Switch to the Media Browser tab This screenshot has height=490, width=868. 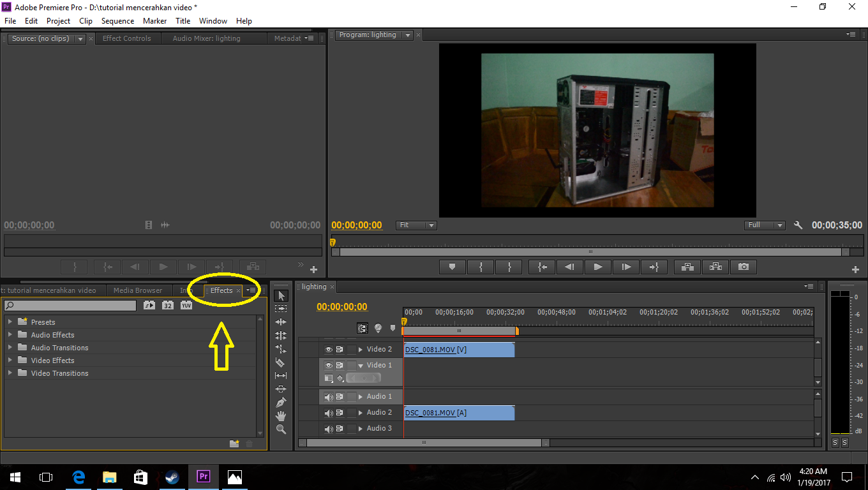click(138, 290)
